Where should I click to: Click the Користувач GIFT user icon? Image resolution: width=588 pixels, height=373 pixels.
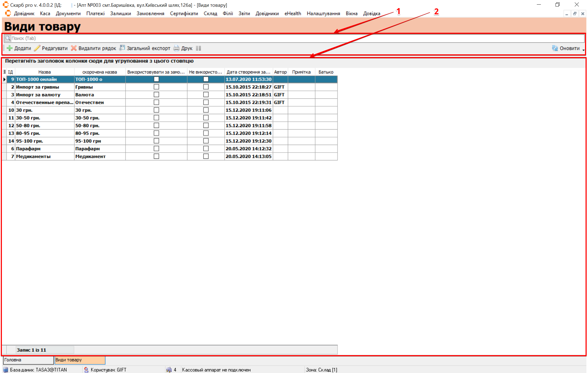86,370
